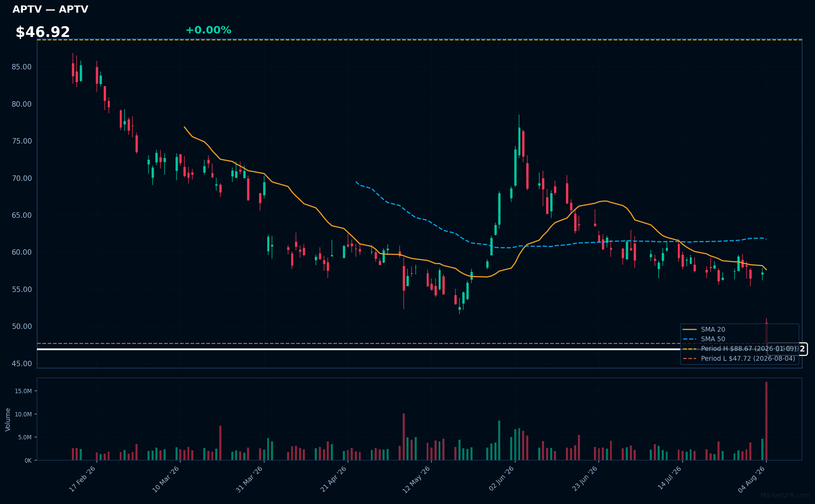Click the "+0.00%" change value
This screenshot has height=504, width=815.
(208, 30)
